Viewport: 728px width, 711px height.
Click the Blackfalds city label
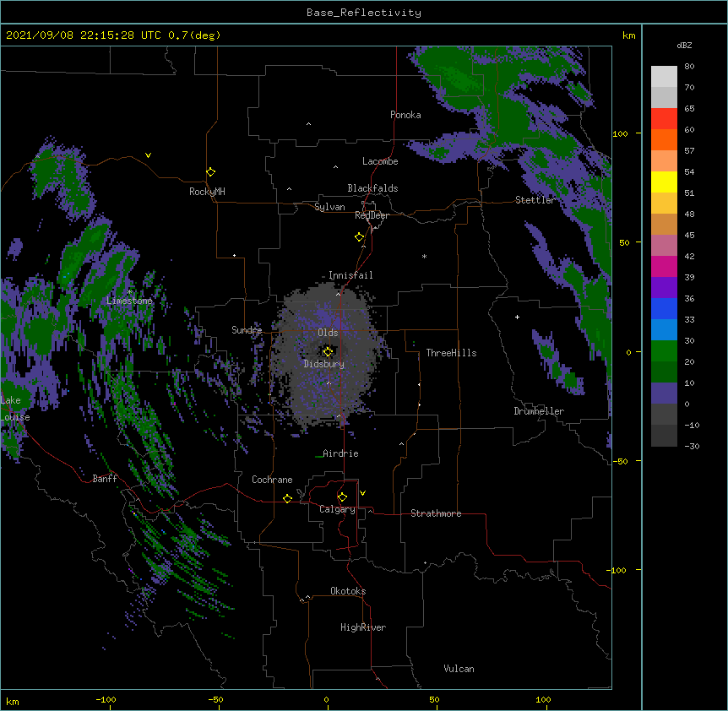(372, 188)
